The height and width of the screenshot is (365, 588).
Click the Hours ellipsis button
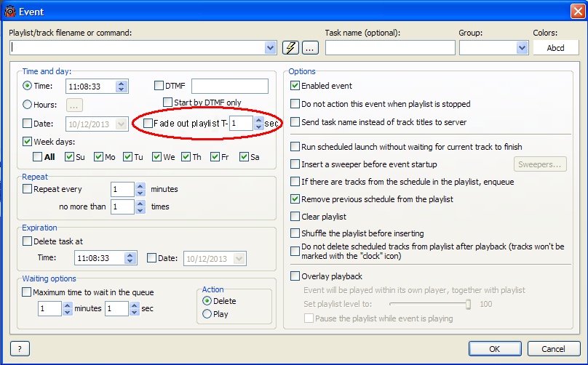coord(74,105)
